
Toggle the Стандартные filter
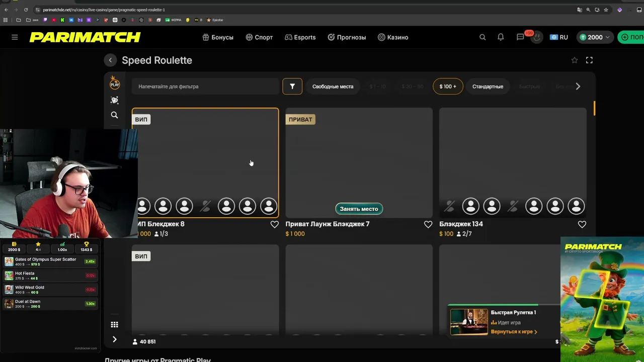488,86
